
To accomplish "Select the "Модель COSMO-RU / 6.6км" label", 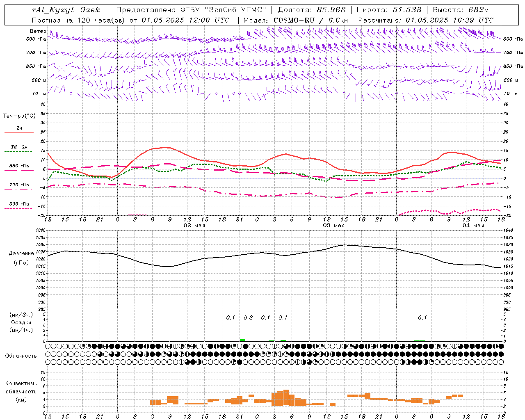I will [296, 20].
